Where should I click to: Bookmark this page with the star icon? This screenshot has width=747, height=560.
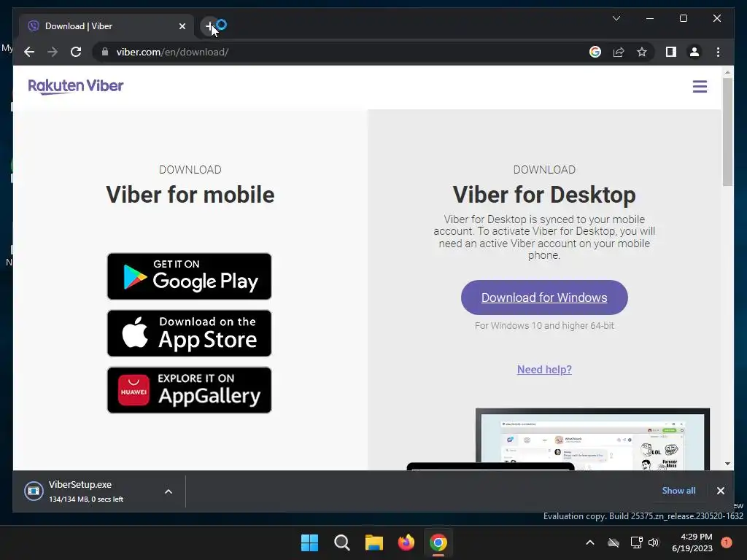coord(642,52)
